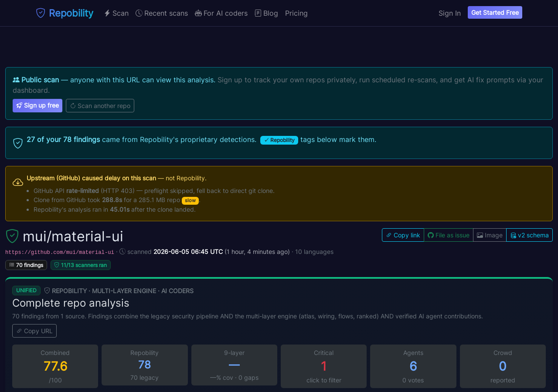Click the 2026-06-05 06:45 UTC timestamp
Viewport: 558px width, 392px height.
(x=188, y=252)
